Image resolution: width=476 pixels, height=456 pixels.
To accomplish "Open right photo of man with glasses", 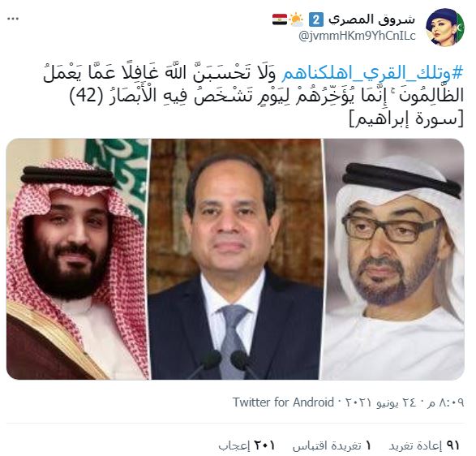I will coord(394,259).
